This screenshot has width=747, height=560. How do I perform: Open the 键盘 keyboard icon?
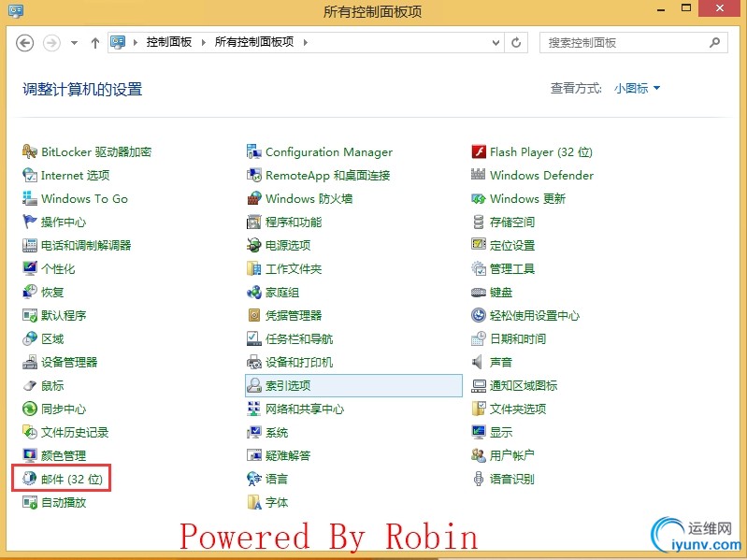(479, 292)
